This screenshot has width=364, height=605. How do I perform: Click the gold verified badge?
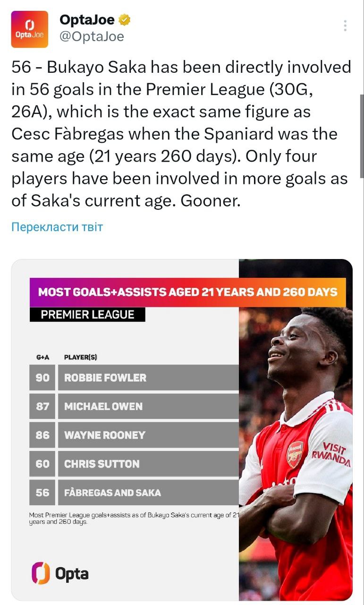(125, 20)
